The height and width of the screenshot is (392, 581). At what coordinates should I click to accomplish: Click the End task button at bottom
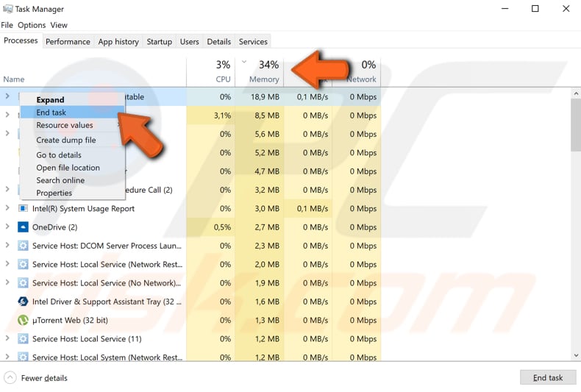548,377
